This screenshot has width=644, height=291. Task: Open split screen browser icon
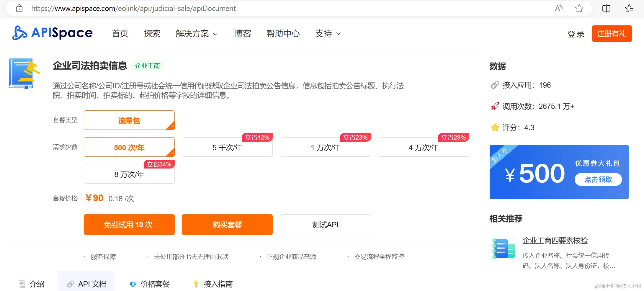606,8
